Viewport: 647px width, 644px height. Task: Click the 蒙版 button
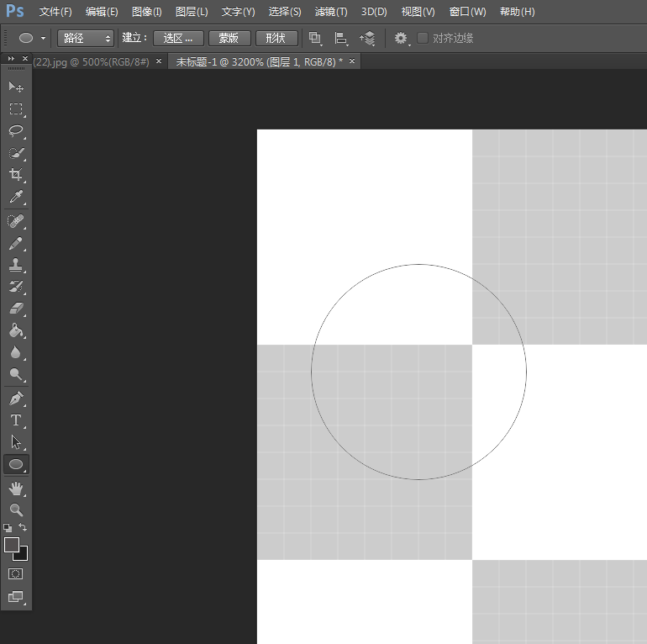coord(229,39)
